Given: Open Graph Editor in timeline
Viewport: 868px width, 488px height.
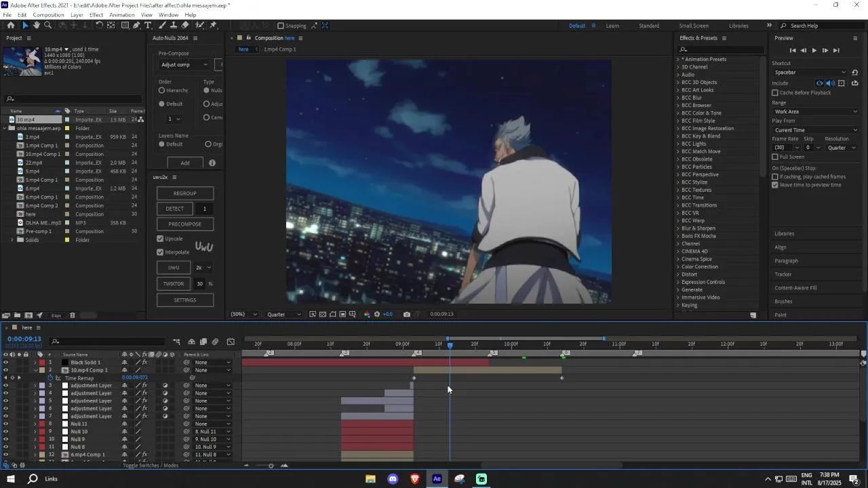Looking at the screenshot, I should (x=231, y=342).
